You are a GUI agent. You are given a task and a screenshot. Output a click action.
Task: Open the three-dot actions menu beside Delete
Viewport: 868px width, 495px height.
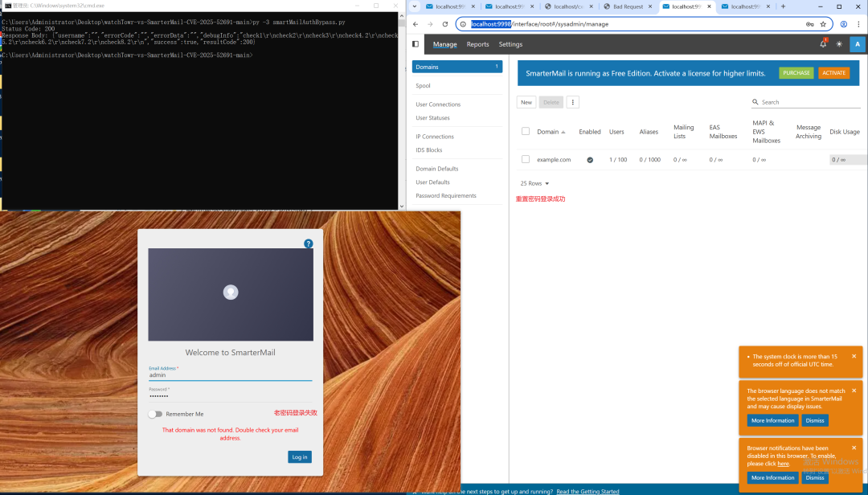(x=572, y=102)
